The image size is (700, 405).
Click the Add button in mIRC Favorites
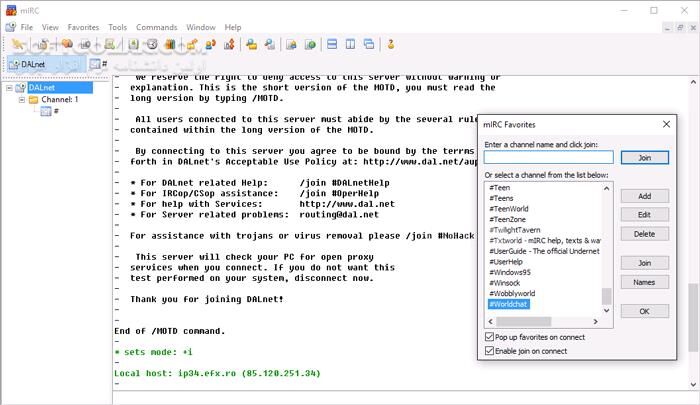pos(644,196)
